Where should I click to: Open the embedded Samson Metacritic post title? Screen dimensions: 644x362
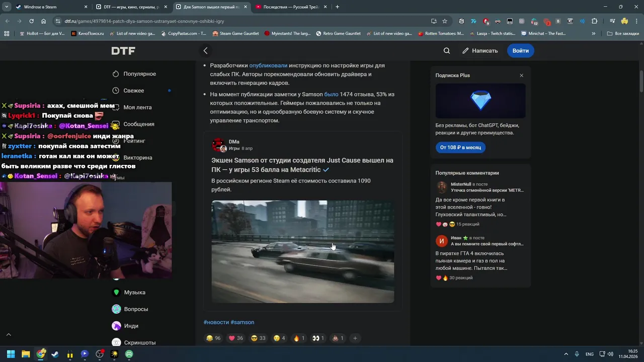(302, 165)
